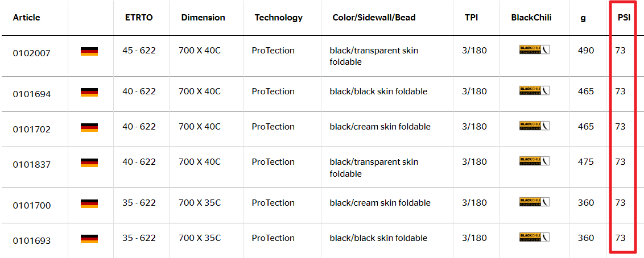Click the Color/Sidewall/Bead column header
644x258 pixels.
coord(374,18)
